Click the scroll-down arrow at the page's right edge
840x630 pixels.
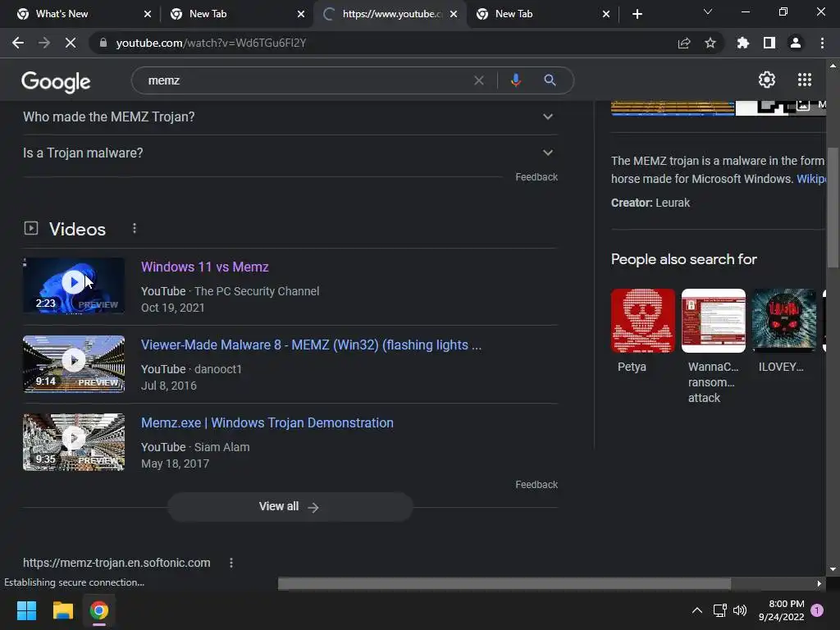click(x=833, y=569)
